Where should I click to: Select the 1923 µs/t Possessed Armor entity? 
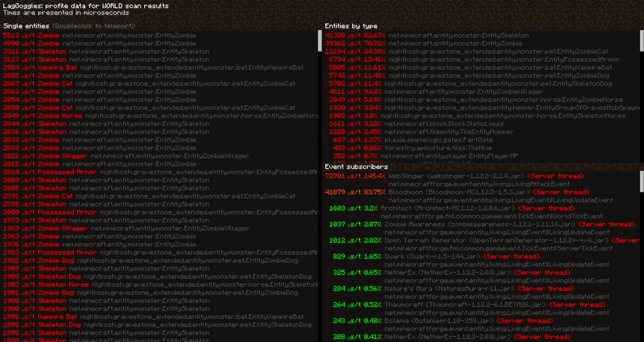160,252
